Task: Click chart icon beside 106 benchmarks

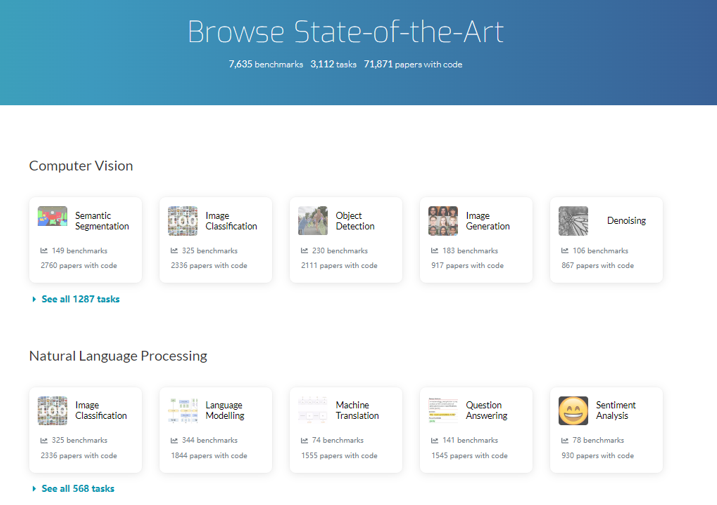Action: [564, 251]
